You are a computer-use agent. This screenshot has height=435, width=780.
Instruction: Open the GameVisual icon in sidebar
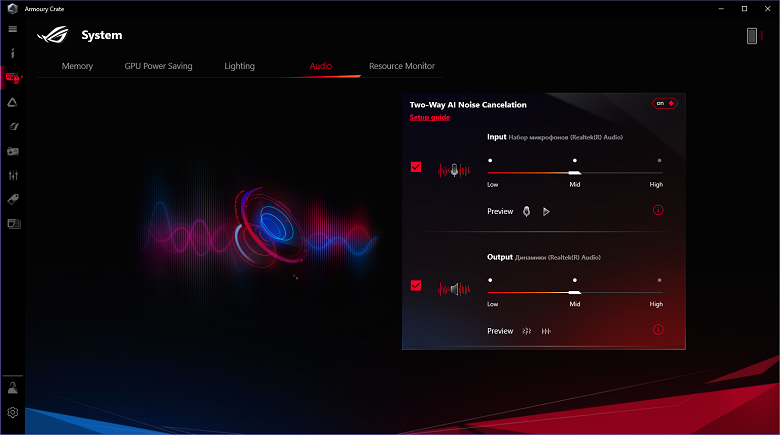point(13,126)
